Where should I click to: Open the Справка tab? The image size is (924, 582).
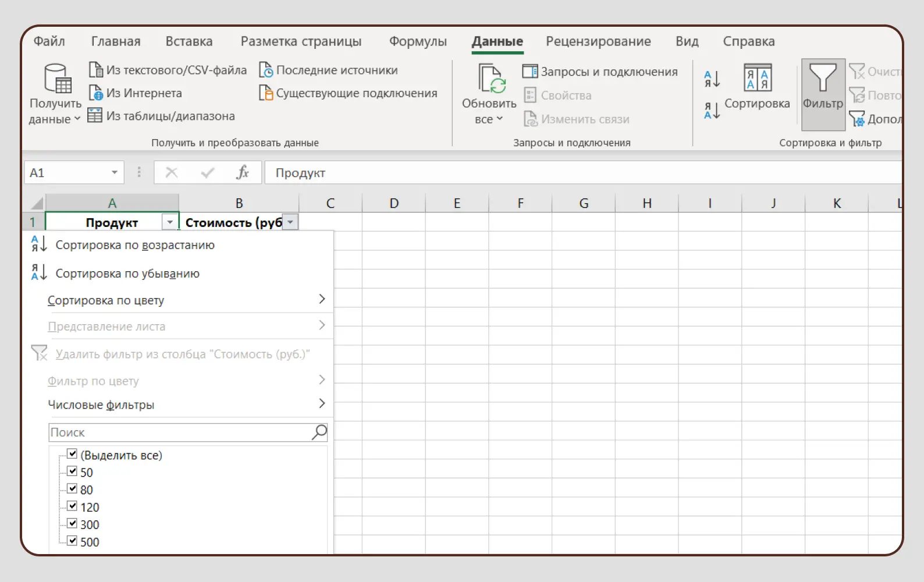point(749,41)
